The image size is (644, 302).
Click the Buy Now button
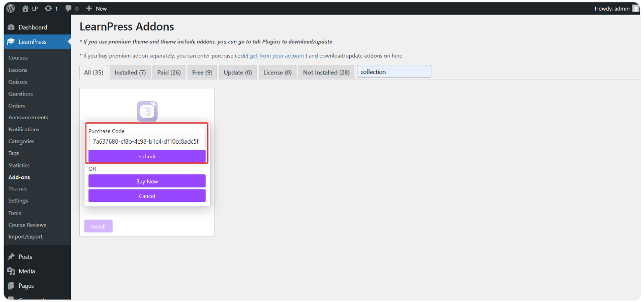tap(147, 181)
